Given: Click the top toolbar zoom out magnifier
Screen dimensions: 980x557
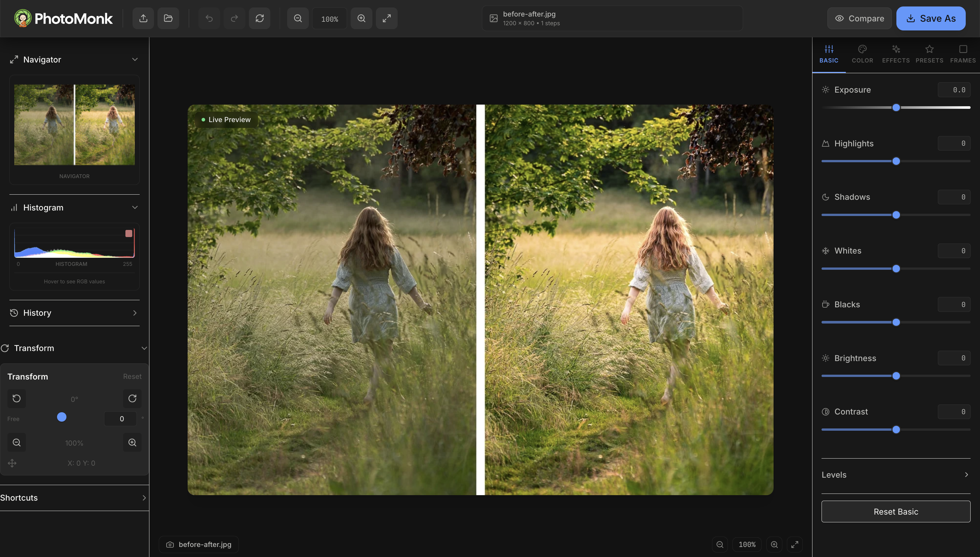Looking at the screenshot, I should coord(298,18).
